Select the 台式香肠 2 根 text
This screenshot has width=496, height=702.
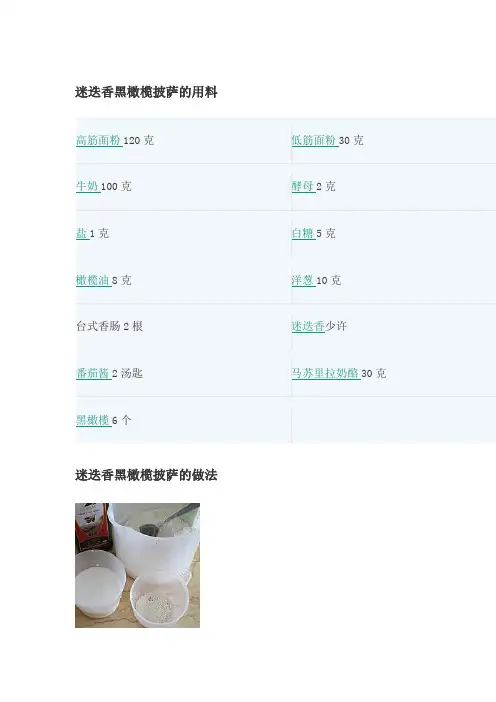pos(109,326)
